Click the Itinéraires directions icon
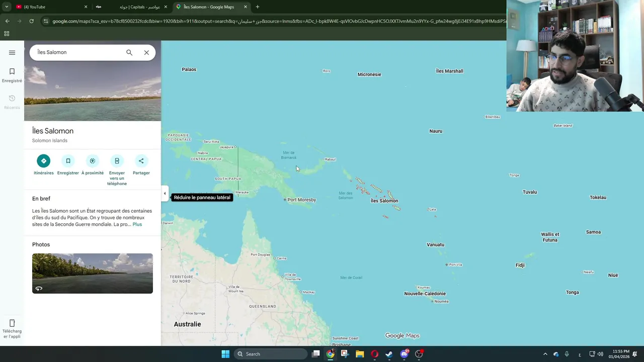This screenshot has height=362, width=644. click(x=43, y=161)
